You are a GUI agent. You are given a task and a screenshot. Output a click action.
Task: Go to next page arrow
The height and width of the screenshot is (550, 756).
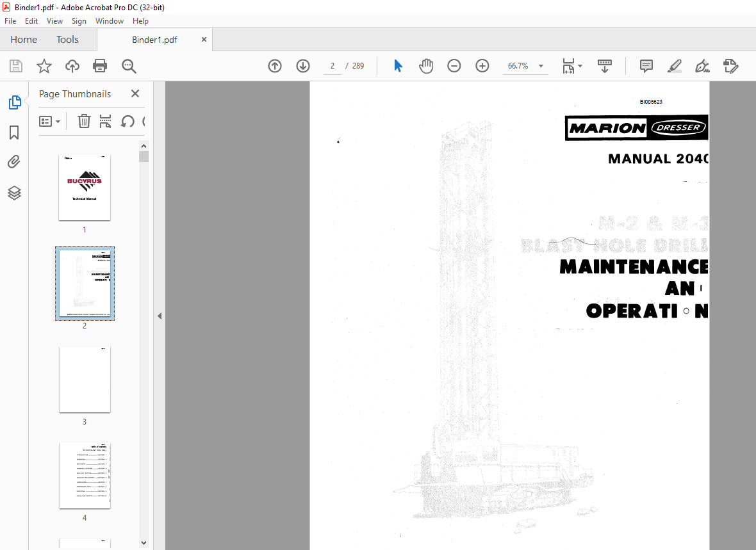[303, 66]
